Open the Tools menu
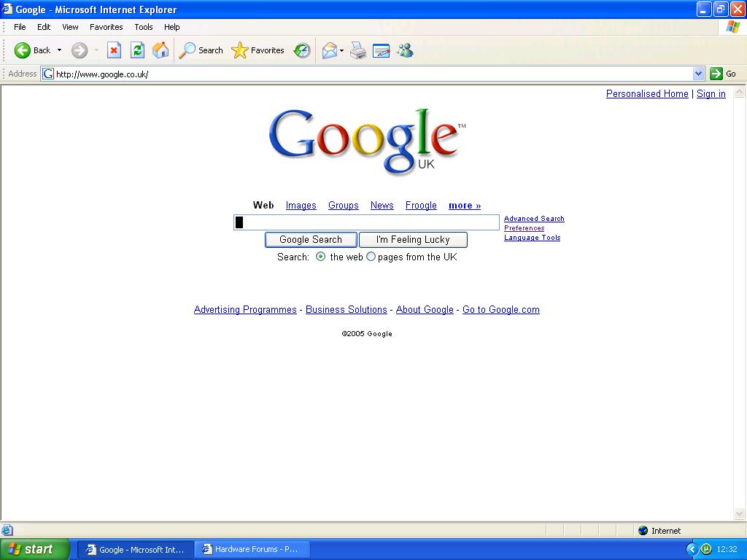747x560 pixels. coord(144,27)
